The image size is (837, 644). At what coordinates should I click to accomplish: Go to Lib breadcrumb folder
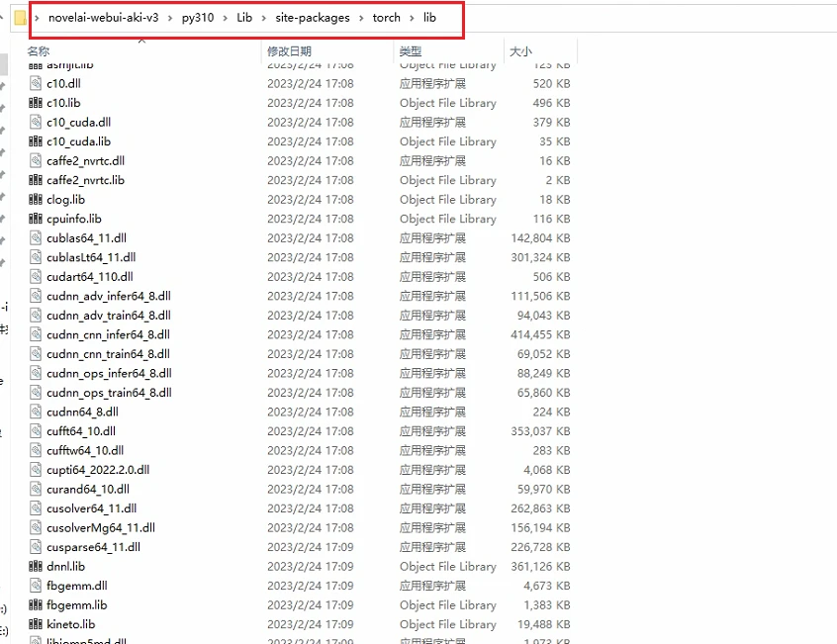tap(244, 18)
